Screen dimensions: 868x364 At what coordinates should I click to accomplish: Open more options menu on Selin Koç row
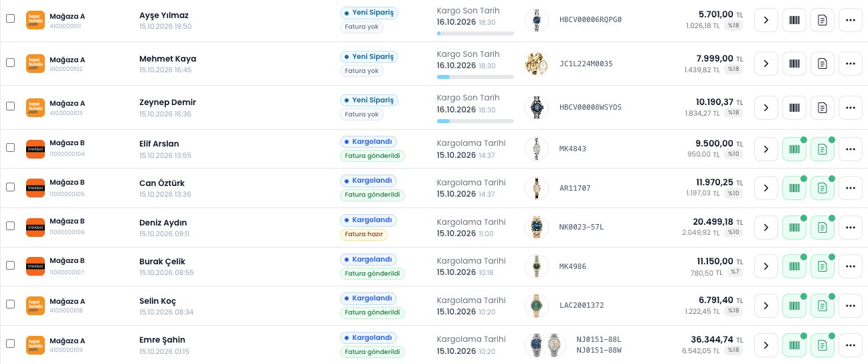tap(851, 306)
